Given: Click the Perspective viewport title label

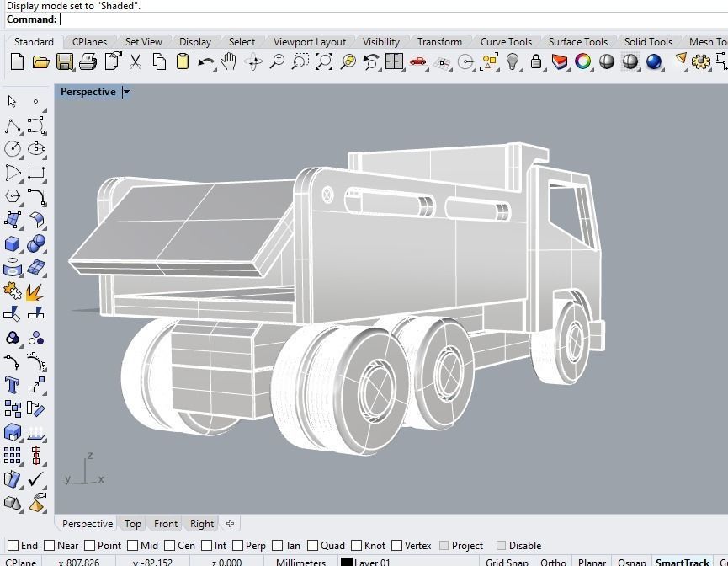Looking at the screenshot, I should 88,92.
